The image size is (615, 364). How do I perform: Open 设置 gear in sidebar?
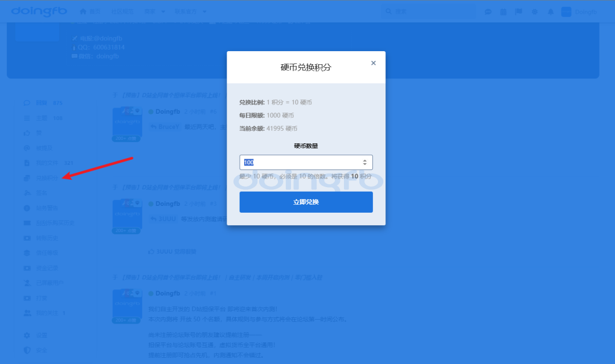pos(41,336)
